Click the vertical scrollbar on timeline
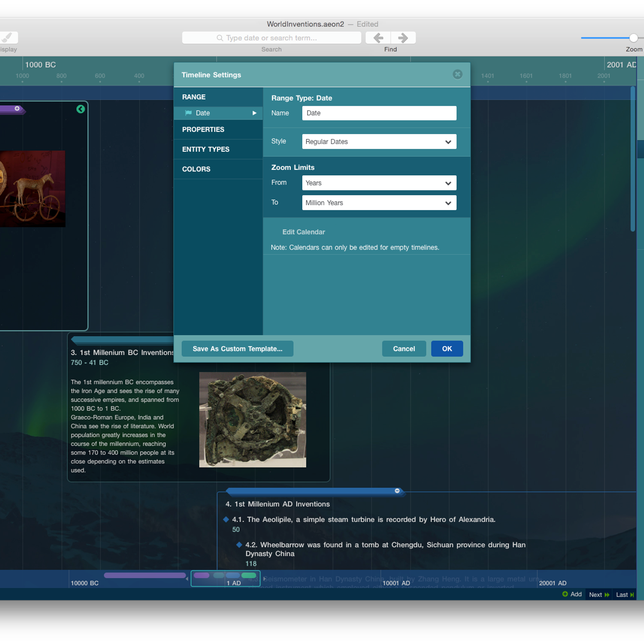 pos(633,159)
